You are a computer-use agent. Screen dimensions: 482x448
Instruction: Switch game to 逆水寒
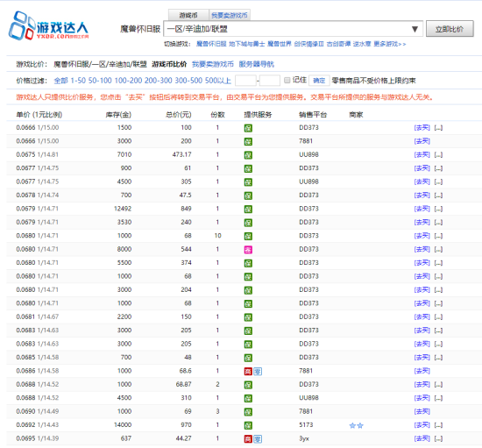coord(362,44)
